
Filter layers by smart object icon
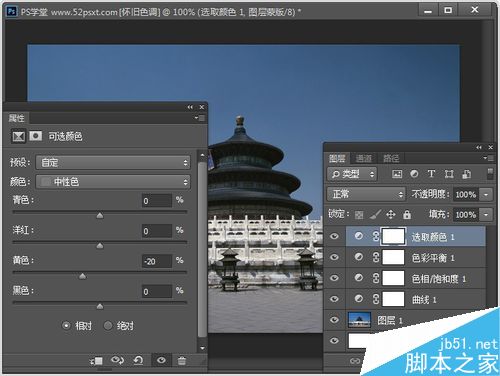point(466,174)
